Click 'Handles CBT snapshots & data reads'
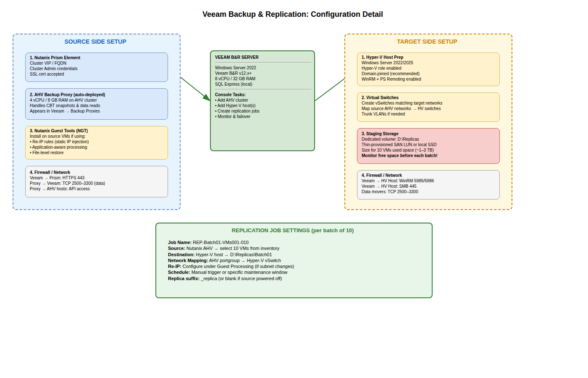Screen dimensions: 588x378 (x=65, y=105)
